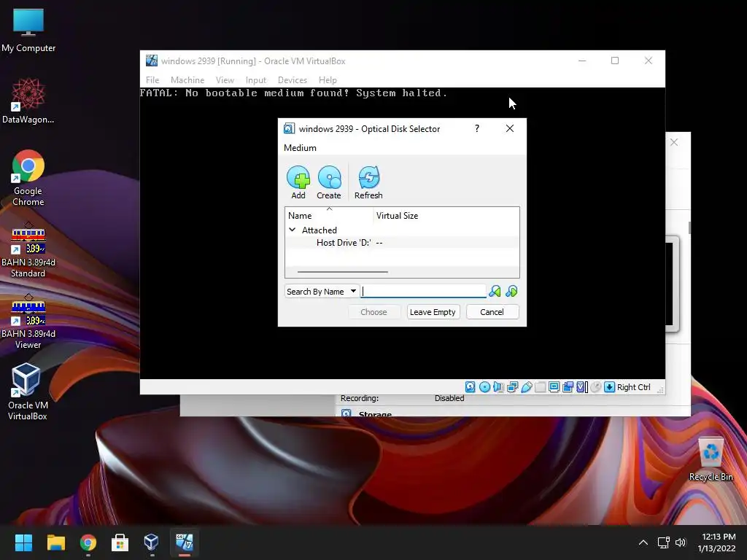Sort the list by Virtual Size column header
Viewport: 747px width, 560px height.
446,216
